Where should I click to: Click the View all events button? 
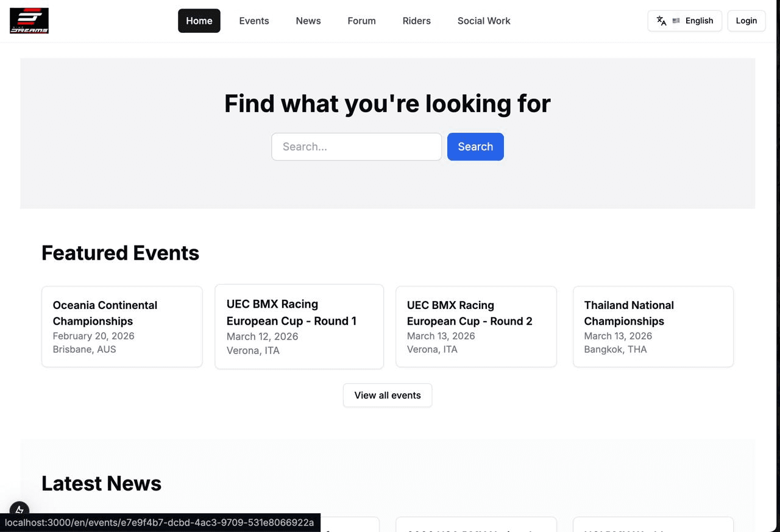point(388,395)
